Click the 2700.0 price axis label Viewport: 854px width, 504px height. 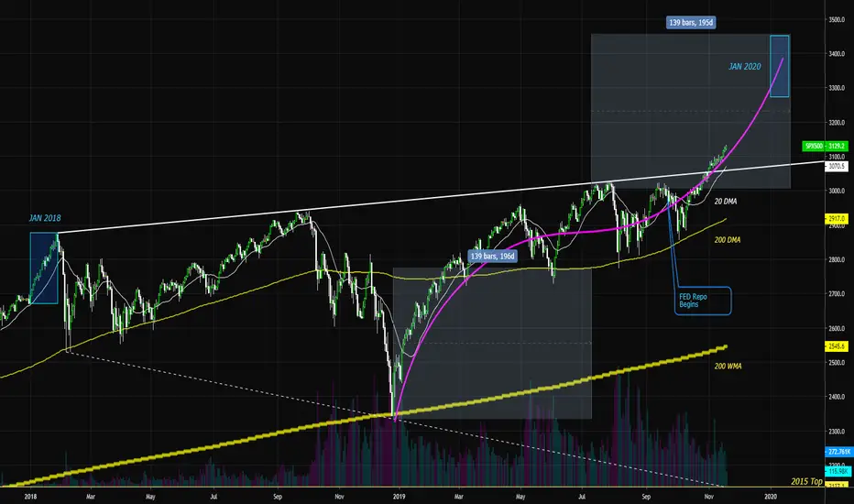point(837,293)
